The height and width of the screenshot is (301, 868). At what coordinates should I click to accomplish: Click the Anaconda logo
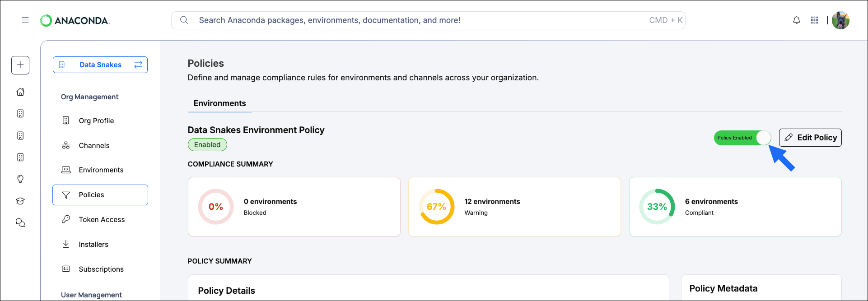click(x=75, y=20)
